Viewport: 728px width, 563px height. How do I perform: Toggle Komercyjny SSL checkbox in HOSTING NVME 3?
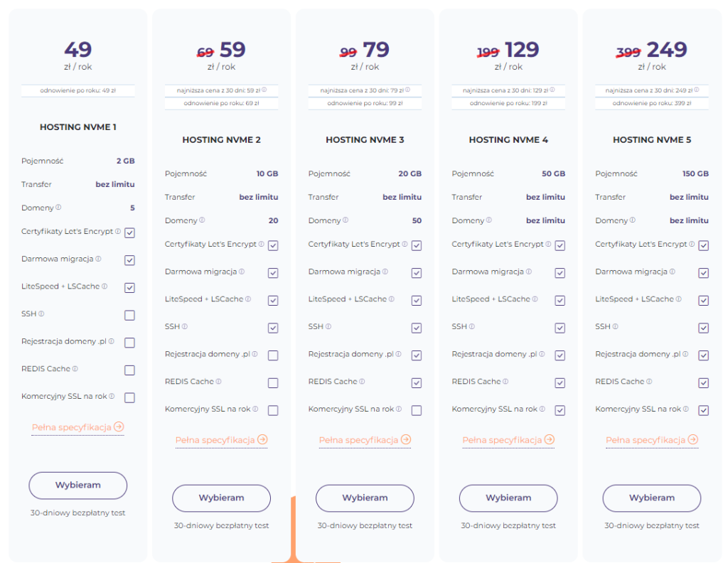pyautogui.click(x=417, y=411)
